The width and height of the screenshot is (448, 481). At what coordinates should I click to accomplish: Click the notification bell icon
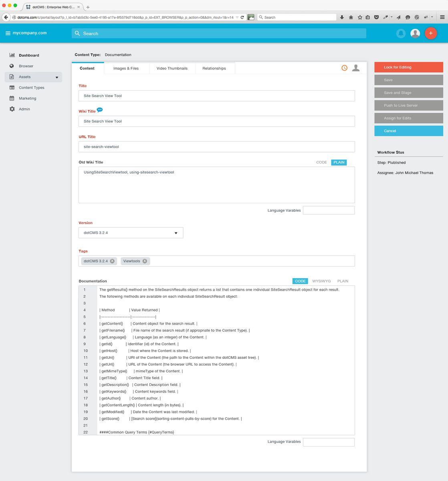tap(400, 33)
